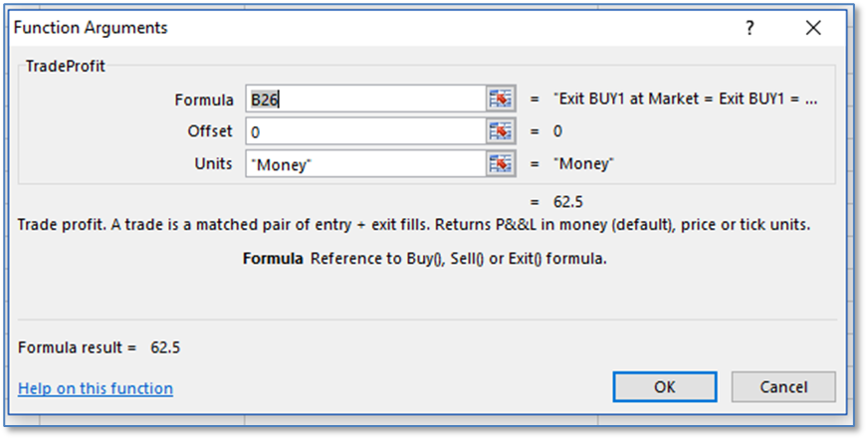The image size is (868, 439).
Task: Open the 'Help on this function' link
Action: (x=96, y=388)
